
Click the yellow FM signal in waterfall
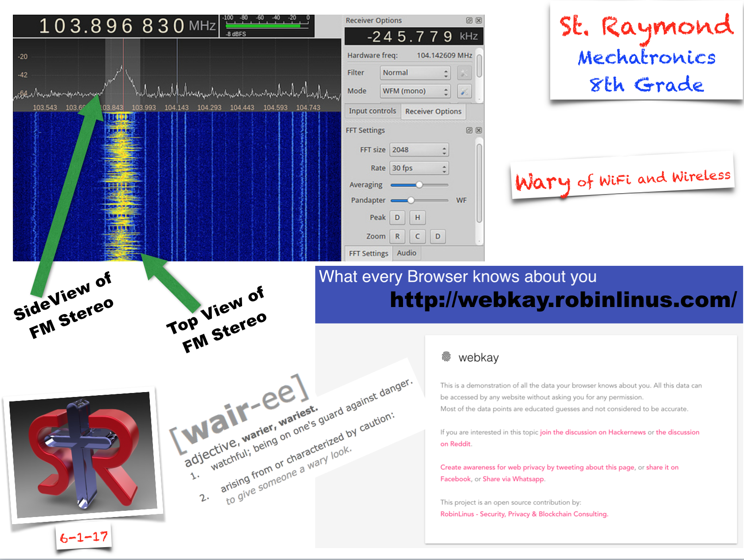click(121, 186)
